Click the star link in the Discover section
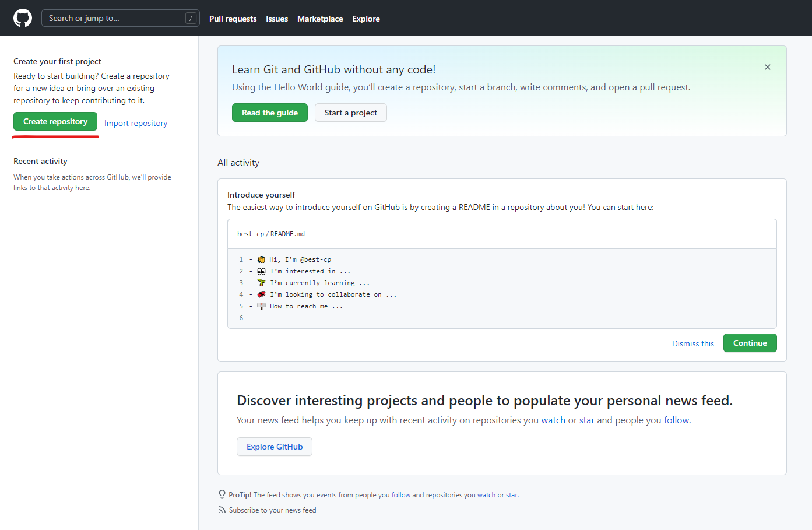This screenshot has height=530, width=812. tap(587, 420)
